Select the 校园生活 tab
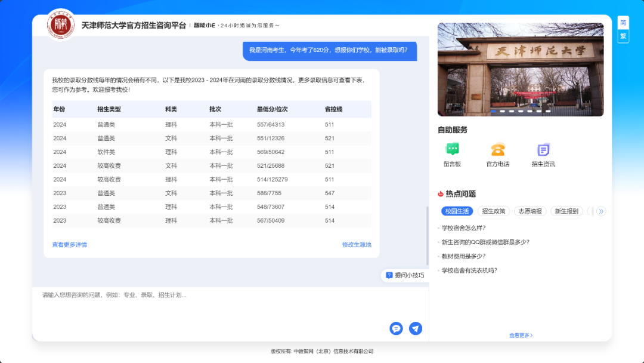Image resolution: width=644 pixels, height=363 pixels. tap(457, 211)
